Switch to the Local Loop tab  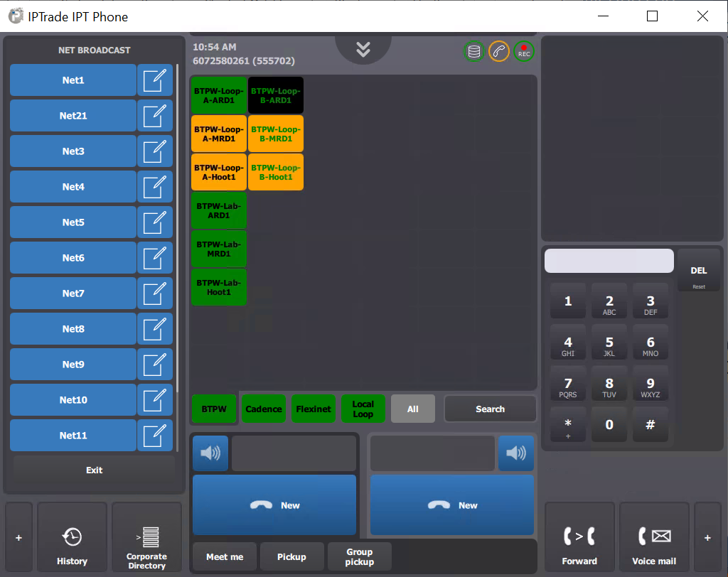363,409
